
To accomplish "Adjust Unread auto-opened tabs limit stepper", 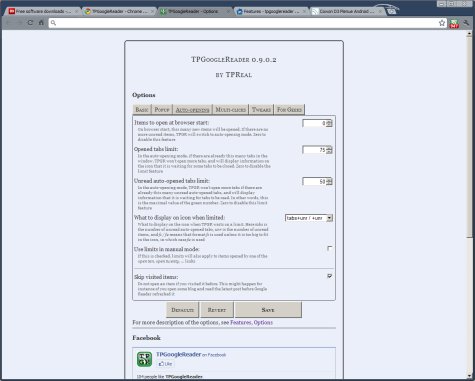I will 329,182.
